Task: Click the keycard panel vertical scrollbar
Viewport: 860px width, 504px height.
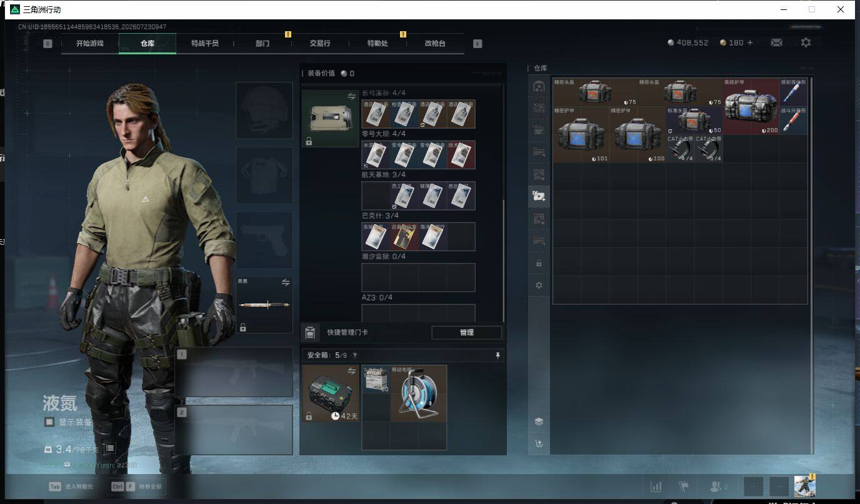Action: [503, 260]
